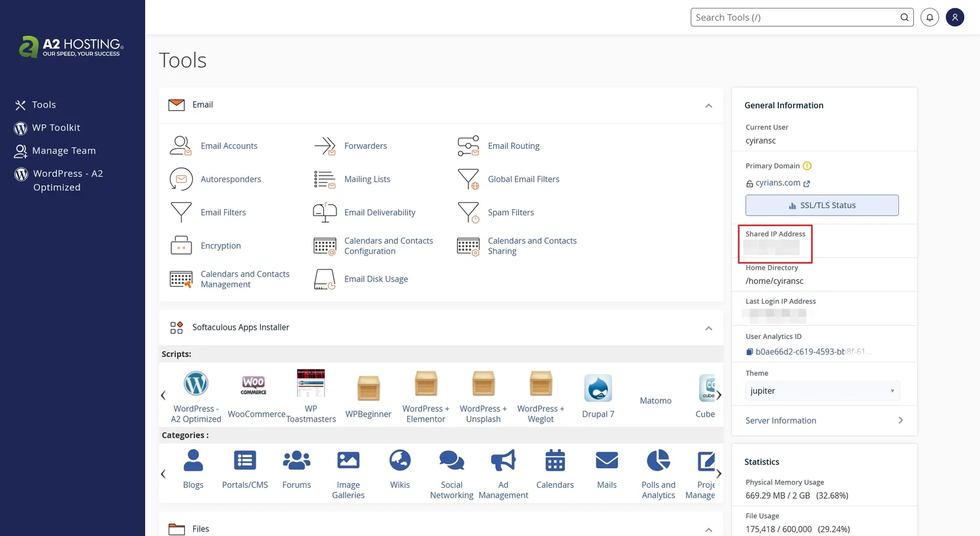This screenshot has height=536, width=980.
Task: Focus the Search Tools input field
Action: 794,18
